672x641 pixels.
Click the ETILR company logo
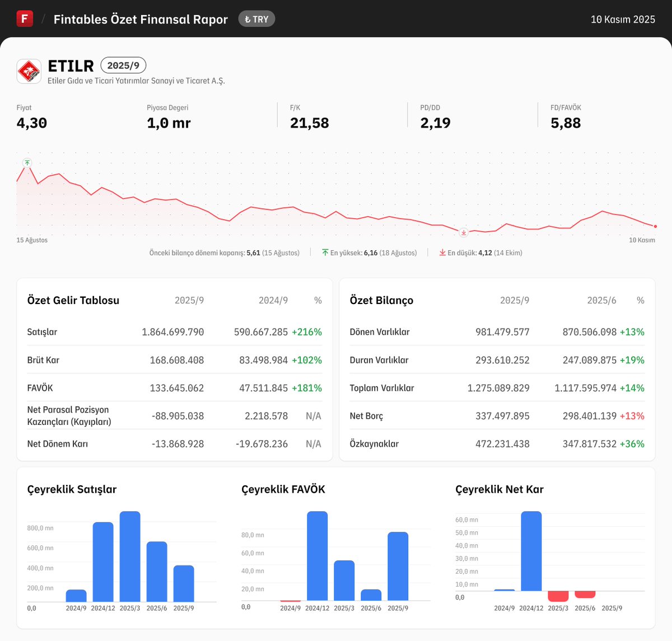pos(29,71)
